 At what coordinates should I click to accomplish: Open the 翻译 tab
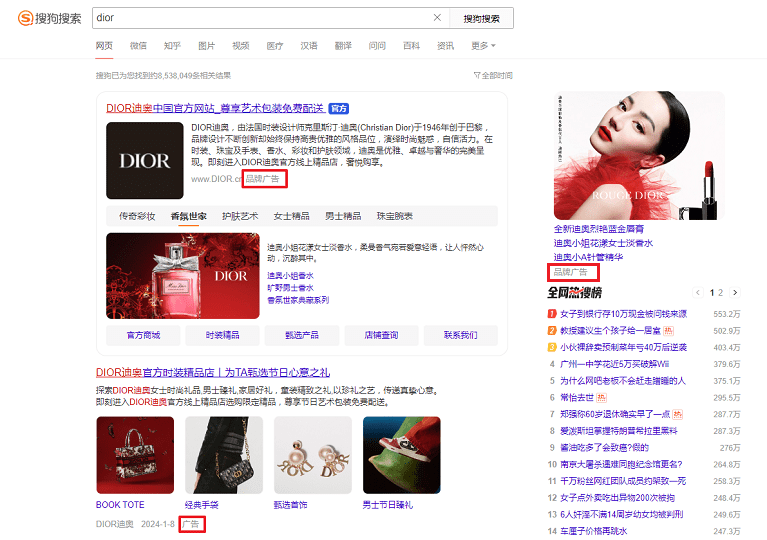tap(343, 45)
